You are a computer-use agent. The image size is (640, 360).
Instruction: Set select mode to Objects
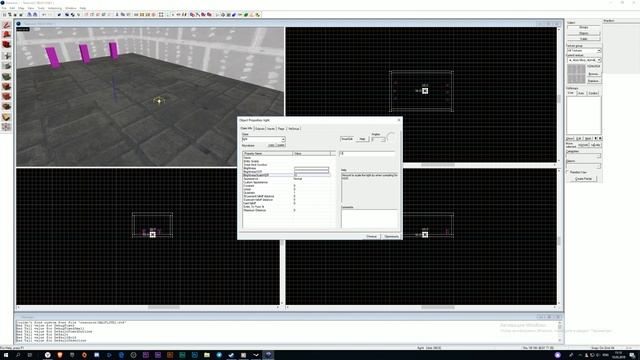[584, 33]
